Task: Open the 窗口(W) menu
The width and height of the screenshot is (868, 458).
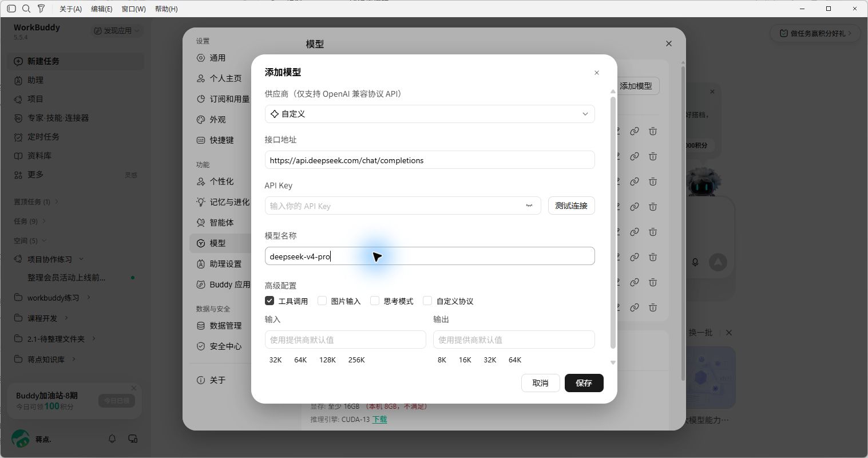Action: click(134, 9)
